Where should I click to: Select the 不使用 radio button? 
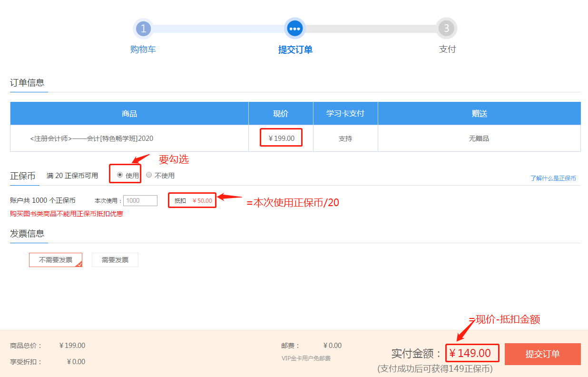click(x=148, y=175)
